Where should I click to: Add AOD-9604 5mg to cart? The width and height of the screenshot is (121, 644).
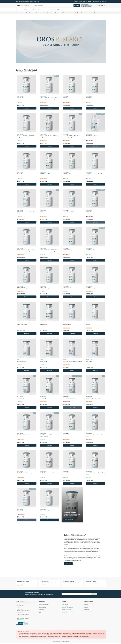coord(26,108)
